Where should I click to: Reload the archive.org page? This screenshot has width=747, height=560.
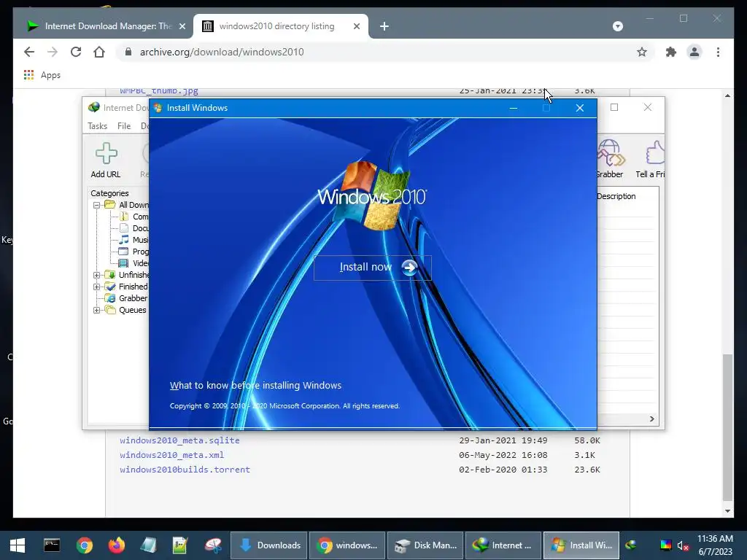pyautogui.click(x=76, y=52)
